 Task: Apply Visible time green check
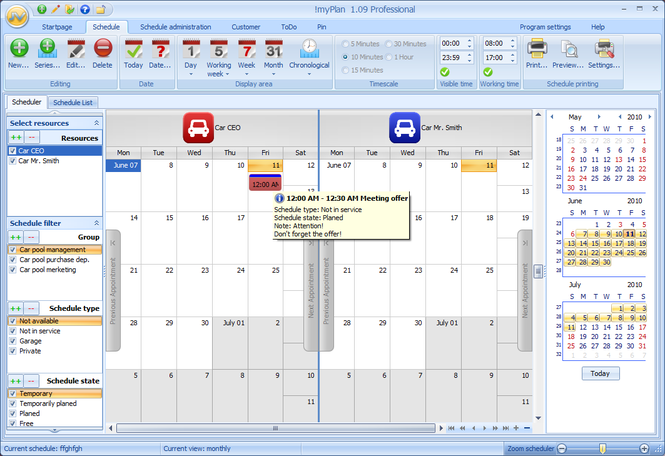pos(444,72)
